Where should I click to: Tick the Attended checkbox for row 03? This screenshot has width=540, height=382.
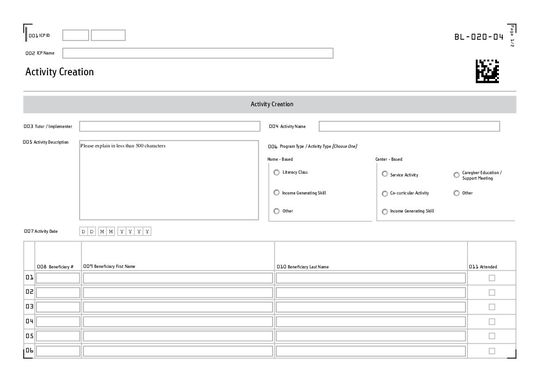click(492, 307)
